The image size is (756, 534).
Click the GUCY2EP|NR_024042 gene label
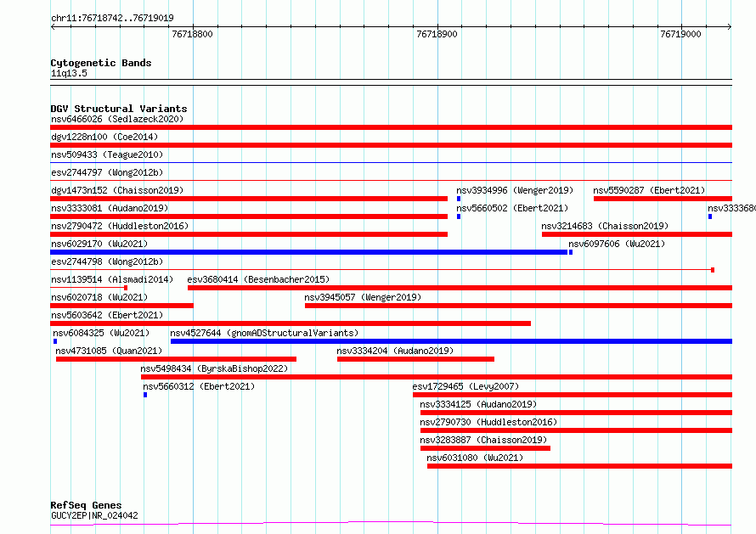point(94,515)
